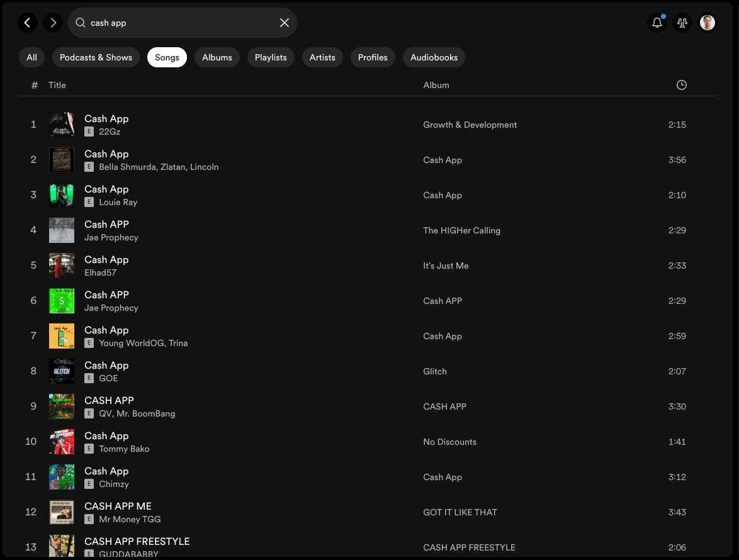Screen dimensions: 739x560
Task: Open artist link Young WorldOG
Action: [x=131, y=344]
